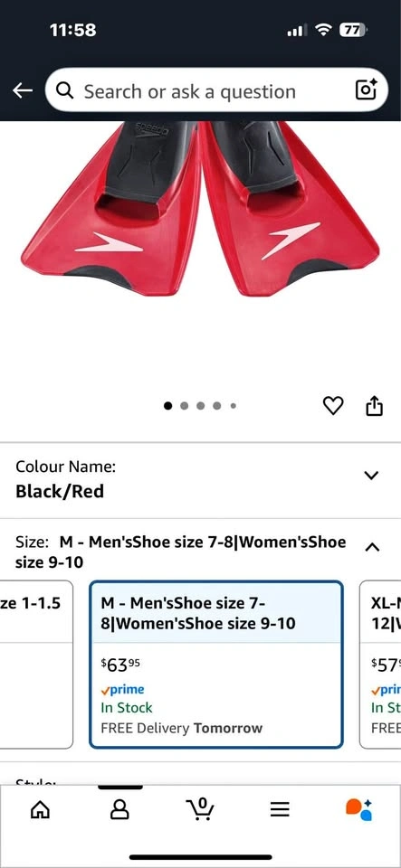Jump to second image carousel dot
The image size is (401, 868).
click(x=185, y=406)
